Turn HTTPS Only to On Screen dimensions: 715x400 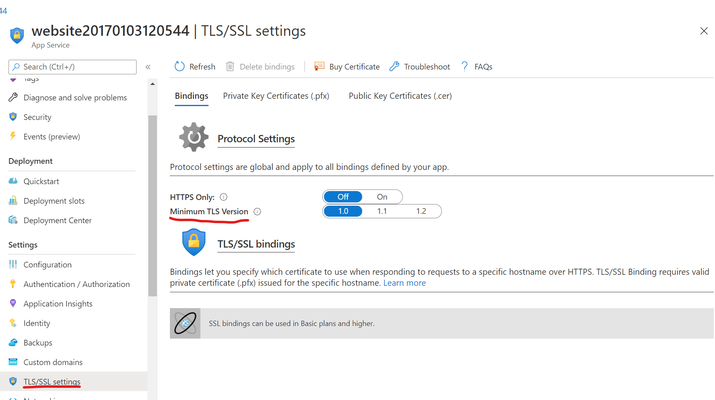tap(382, 197)
